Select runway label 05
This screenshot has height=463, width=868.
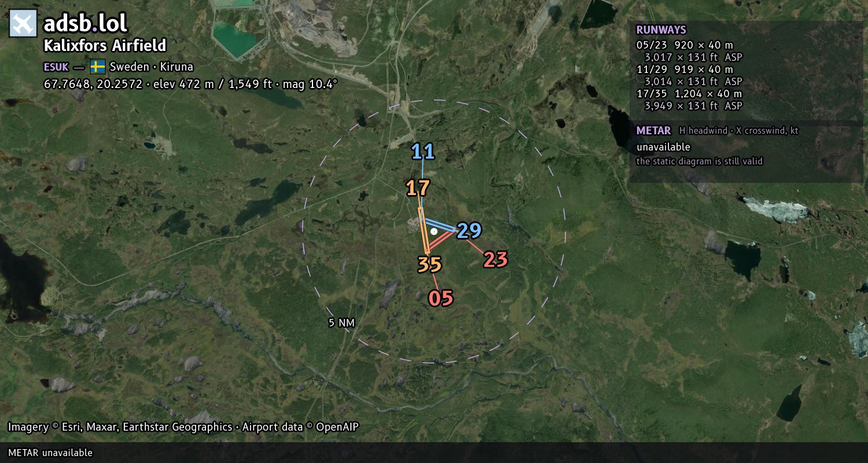point(440,298)
